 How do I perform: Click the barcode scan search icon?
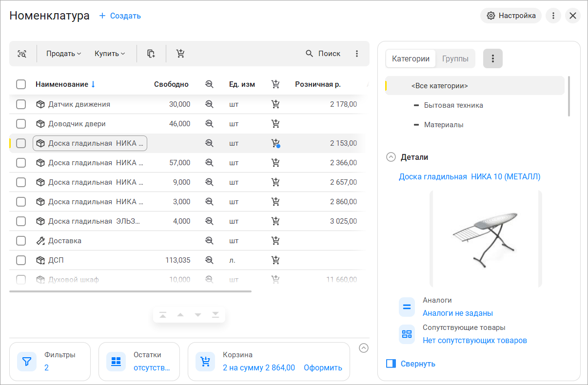pyautogui.click(x=22, y=54)
